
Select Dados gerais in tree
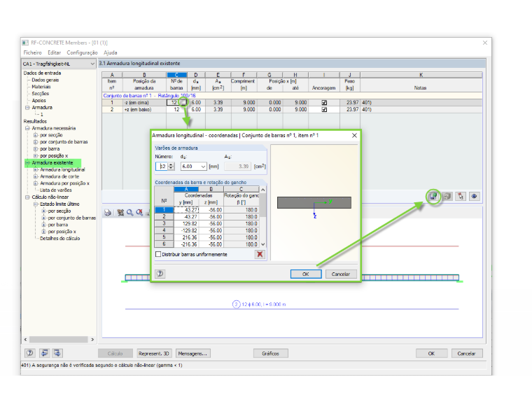coord(45,80)
